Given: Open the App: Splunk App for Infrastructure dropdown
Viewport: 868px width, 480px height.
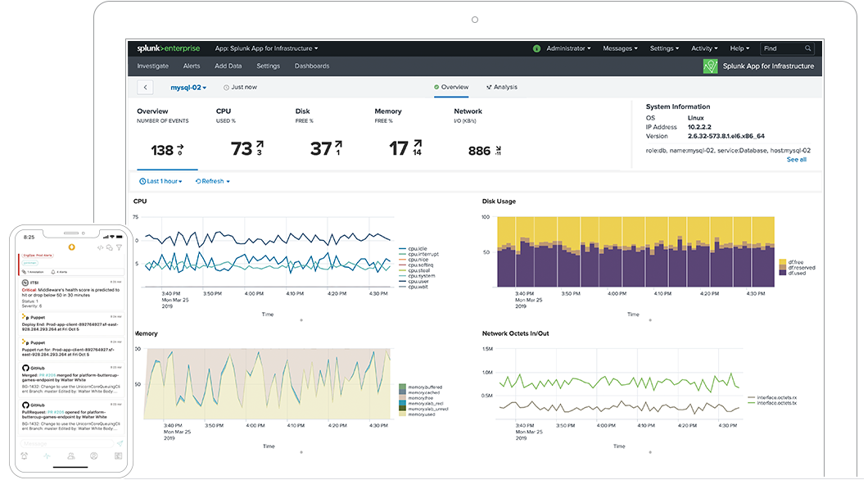Looking at the screenshot, I should pyautogui.click(x=266, y=48).
